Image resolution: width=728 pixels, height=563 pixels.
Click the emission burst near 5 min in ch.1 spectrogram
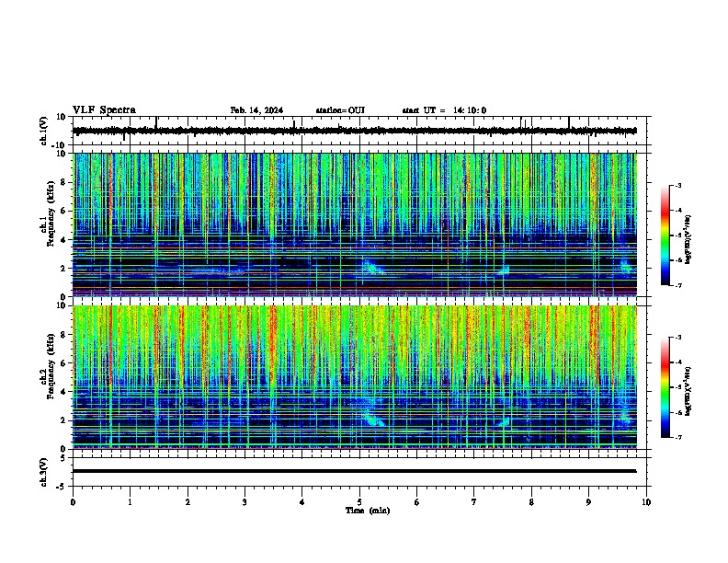tap(372, 268)
